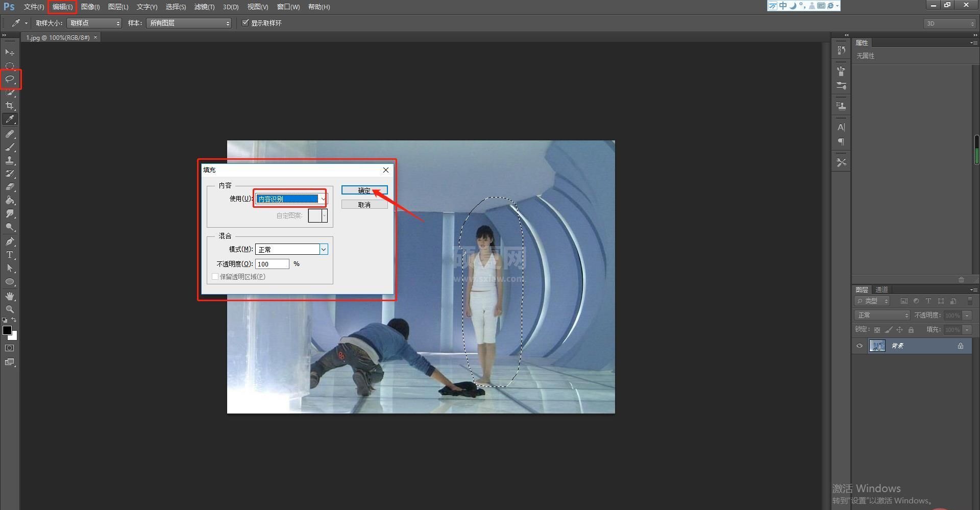Open the Filter menu
This screenshot has width=980, height=510.
pyautogui.click(x=204, y=7)
